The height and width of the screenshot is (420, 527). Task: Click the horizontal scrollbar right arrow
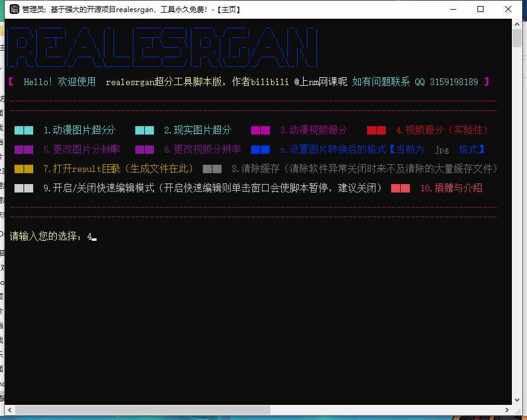[507, 410]
